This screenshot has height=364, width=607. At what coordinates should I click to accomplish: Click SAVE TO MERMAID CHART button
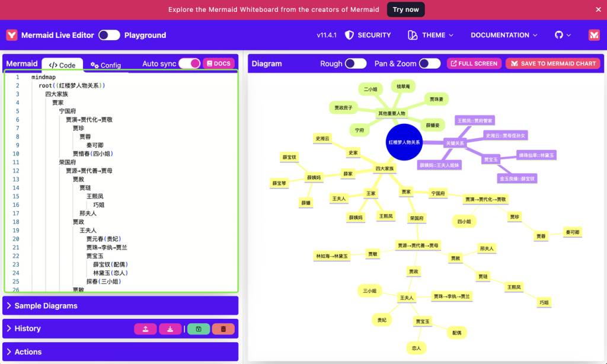coord(553,63)
